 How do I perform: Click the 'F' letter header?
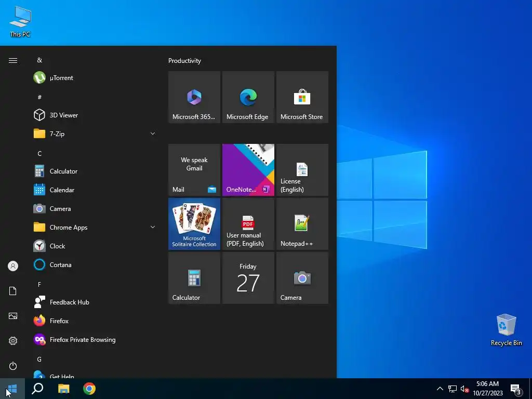click(x=39, y=284)
